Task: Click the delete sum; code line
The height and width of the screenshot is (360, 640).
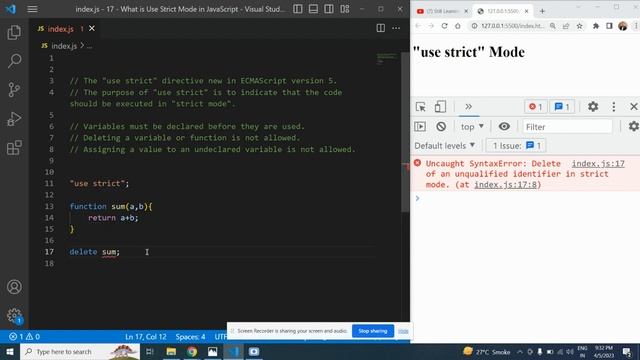Action: 94,252
